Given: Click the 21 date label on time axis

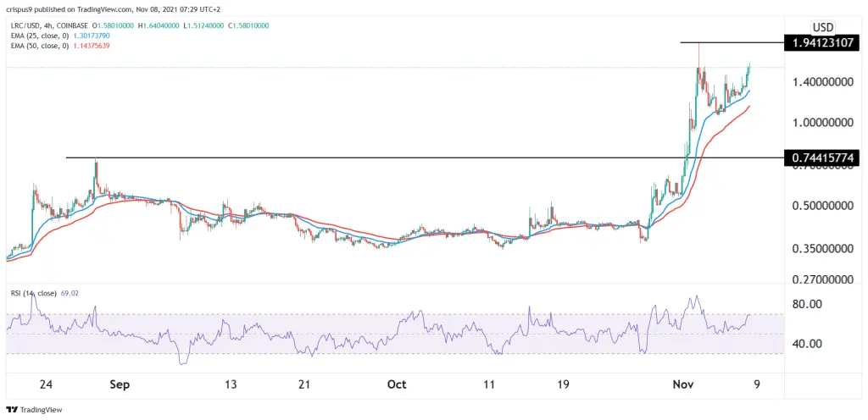Looking at the screenshot, I should [x=304, y=384].
